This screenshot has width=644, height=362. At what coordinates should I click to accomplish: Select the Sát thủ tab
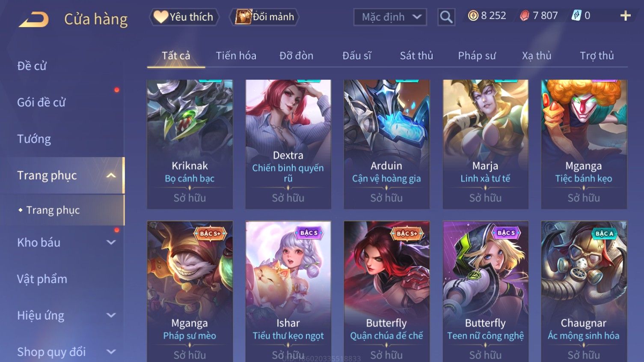tap(416, 56)
